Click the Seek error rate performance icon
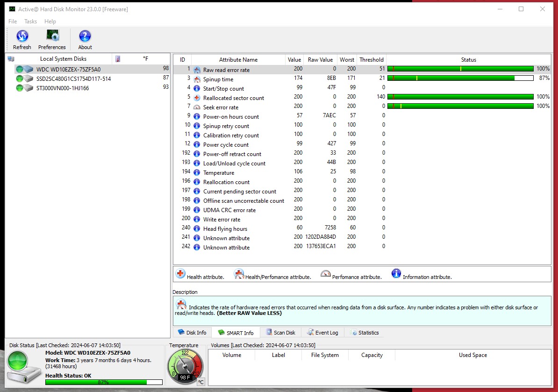 tap(197, 107)
